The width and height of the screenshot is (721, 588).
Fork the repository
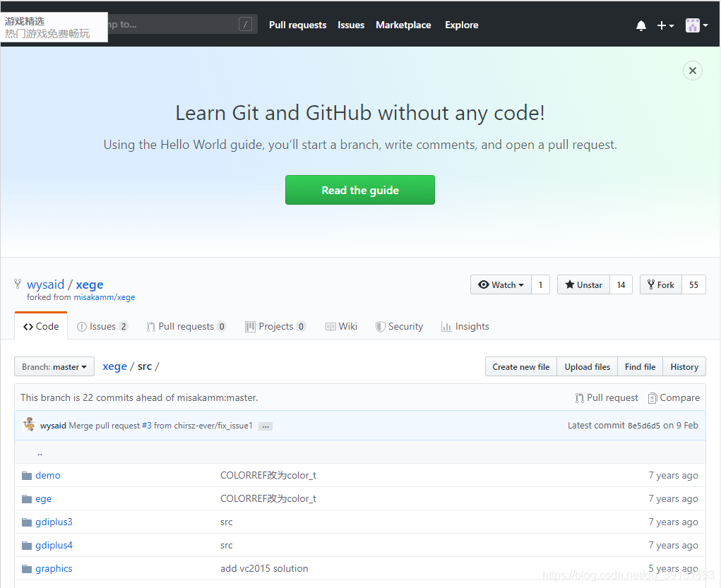(x=661, y=284)
